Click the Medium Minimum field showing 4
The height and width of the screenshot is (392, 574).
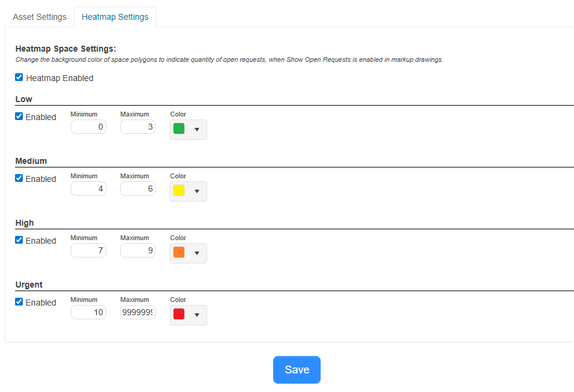88,188
